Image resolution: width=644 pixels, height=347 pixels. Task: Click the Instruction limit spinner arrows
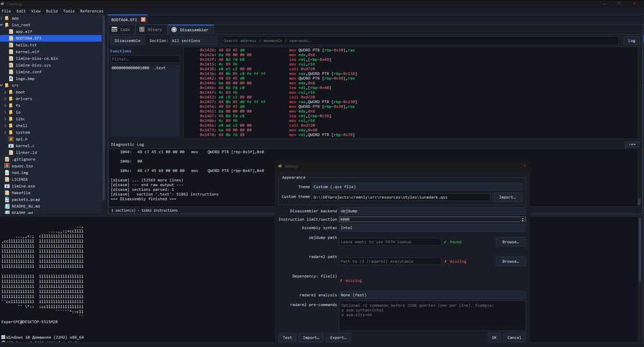click(x=523, y=219)
